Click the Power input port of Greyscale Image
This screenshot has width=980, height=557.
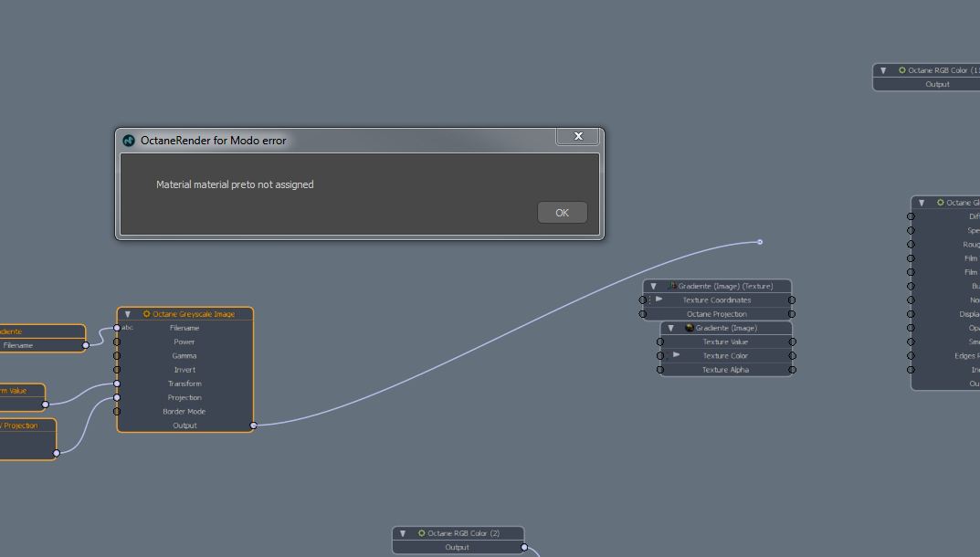coord(117,342)
